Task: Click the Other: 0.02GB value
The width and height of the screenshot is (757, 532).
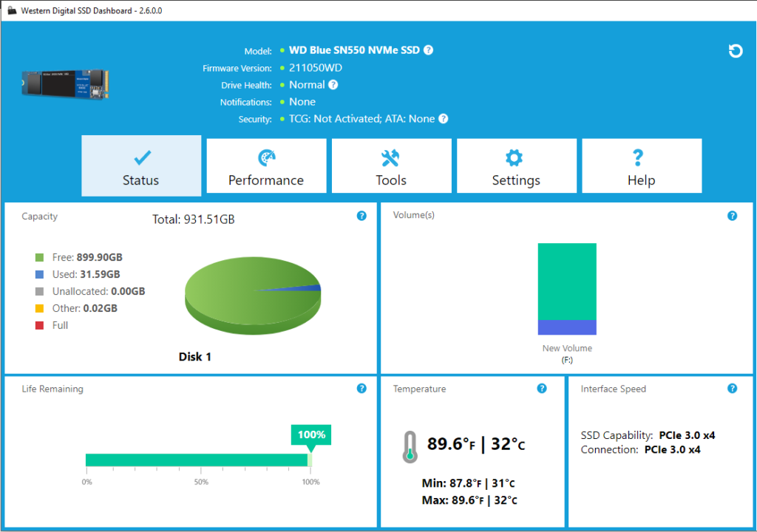Action: point(85,308)
